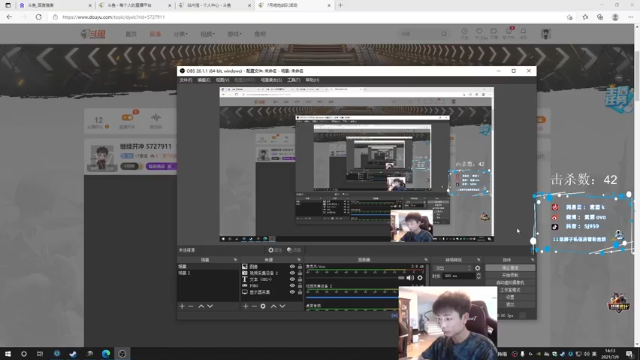This screenshot has height=360, width=640.
Task: Move selected scene down with arrow
Action: pos(210,306)
